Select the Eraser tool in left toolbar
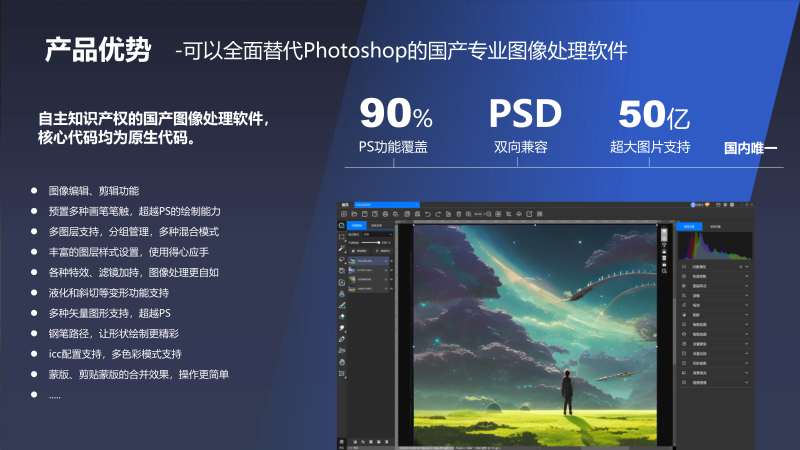800x450 pixels. click(341, 317)
